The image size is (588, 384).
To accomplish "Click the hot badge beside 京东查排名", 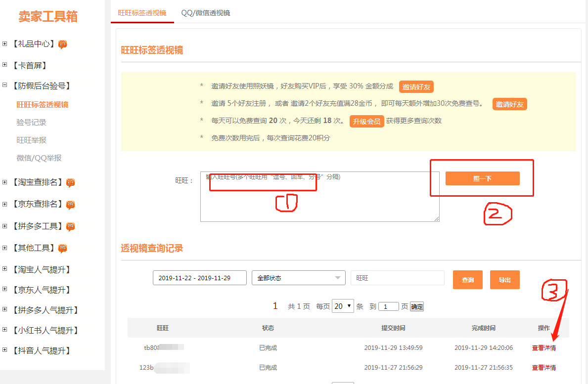I will 71,205.
